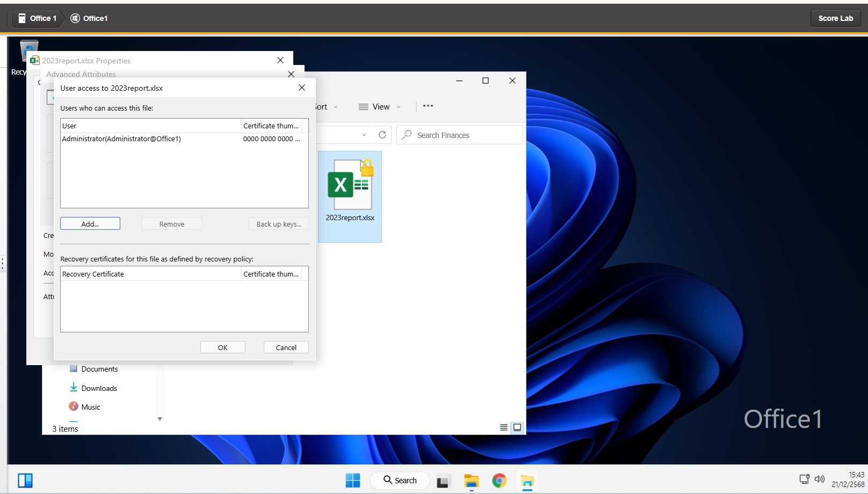
Task: Open the Task View taskbar icon
Action: (x=443, y=481)
